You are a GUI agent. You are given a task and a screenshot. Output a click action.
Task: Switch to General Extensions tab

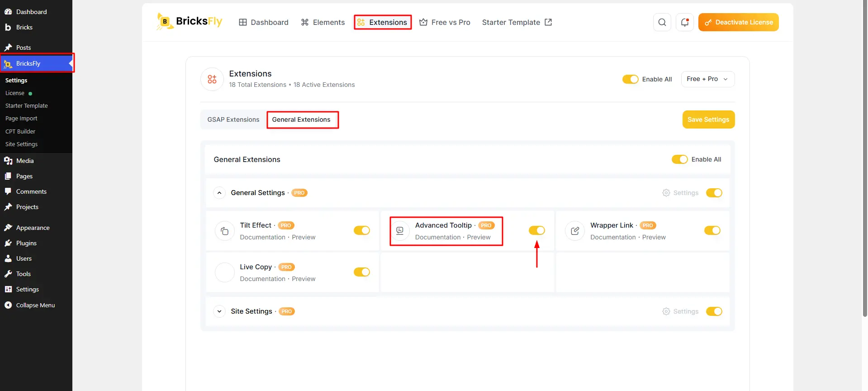(x=301, y=119)
